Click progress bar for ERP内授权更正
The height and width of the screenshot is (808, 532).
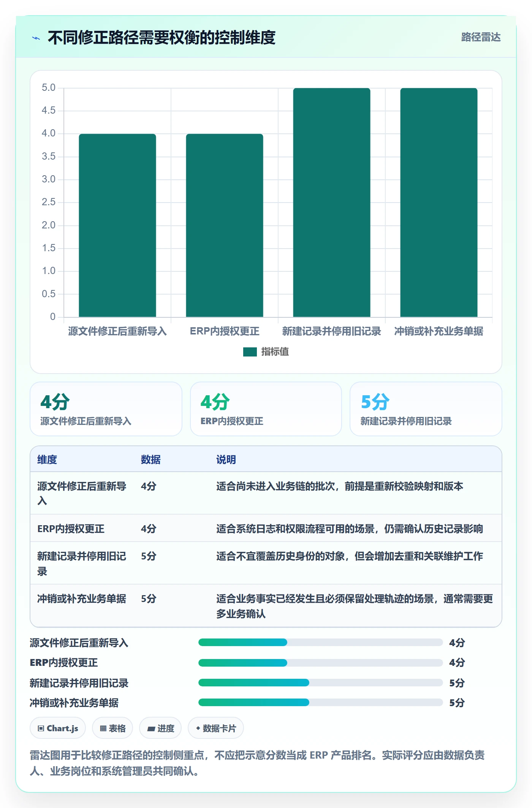(321, 663)
